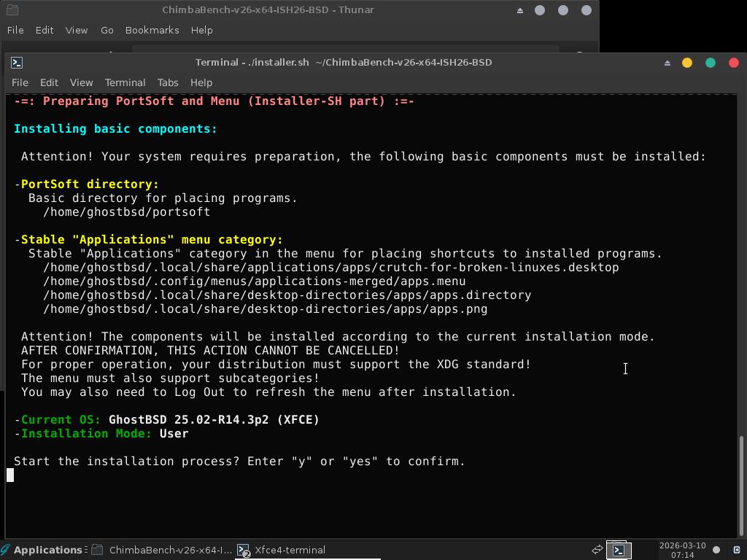Click the date and time clock in panel
The width and height of the screenshot is (747, 560).
(x=682, y=550)
